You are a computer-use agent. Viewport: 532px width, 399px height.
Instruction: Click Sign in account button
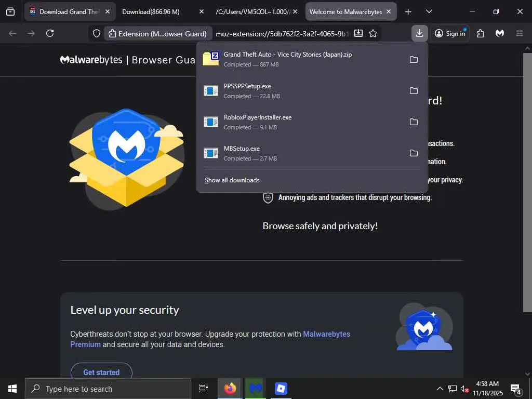tap(450, 33)
